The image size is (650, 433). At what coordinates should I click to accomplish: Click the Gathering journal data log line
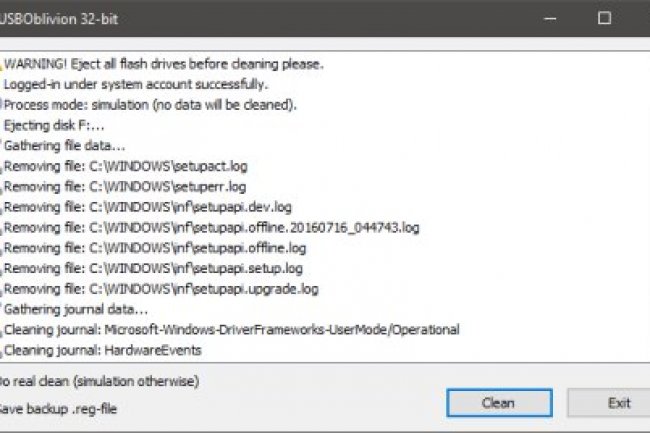point(75,309)
